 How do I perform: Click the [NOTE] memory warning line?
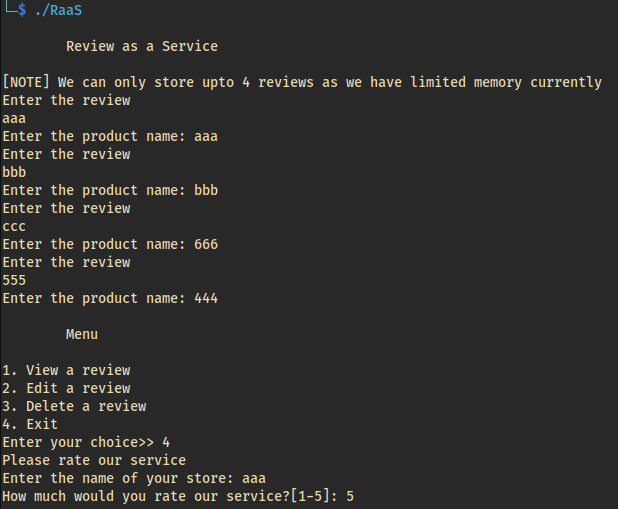[302, 82]
